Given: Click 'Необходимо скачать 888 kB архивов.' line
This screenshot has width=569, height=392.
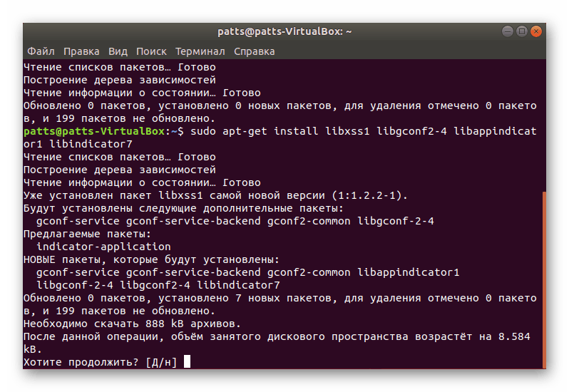Looking at the screenshot, I should [132, 324].
